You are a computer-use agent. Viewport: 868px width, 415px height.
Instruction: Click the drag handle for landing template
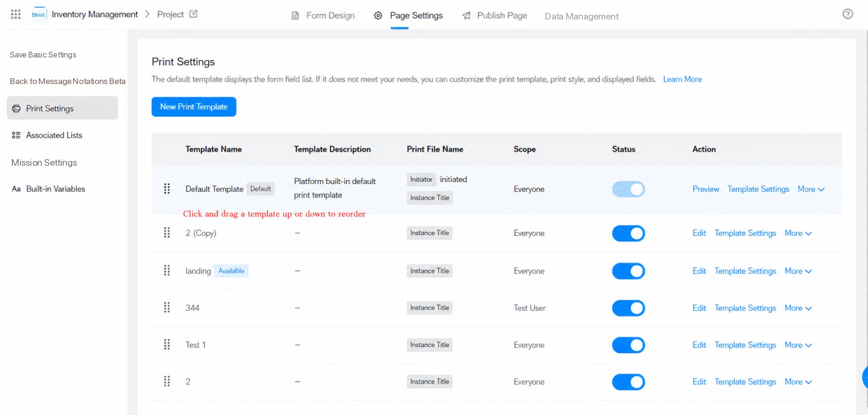tap(167, 271)
